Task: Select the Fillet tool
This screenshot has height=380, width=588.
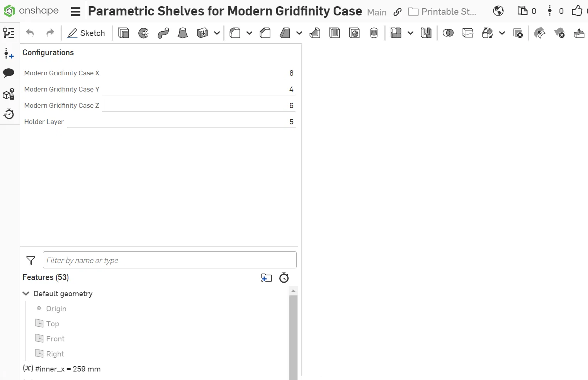Action: [235, 33]
